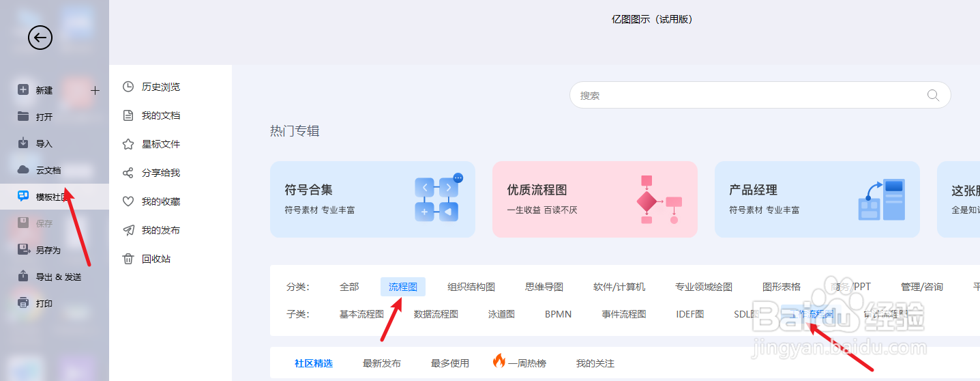The height and width of the screenshot is (381, 980).
Task: Switch to 我的关注 tab
Action: (x=595, y=363)
